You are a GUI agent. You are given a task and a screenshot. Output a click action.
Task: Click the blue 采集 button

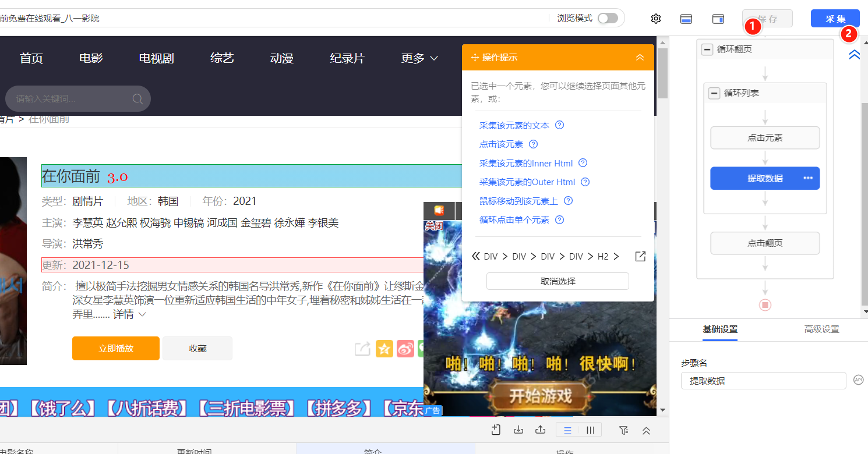[x=835, y=19]
